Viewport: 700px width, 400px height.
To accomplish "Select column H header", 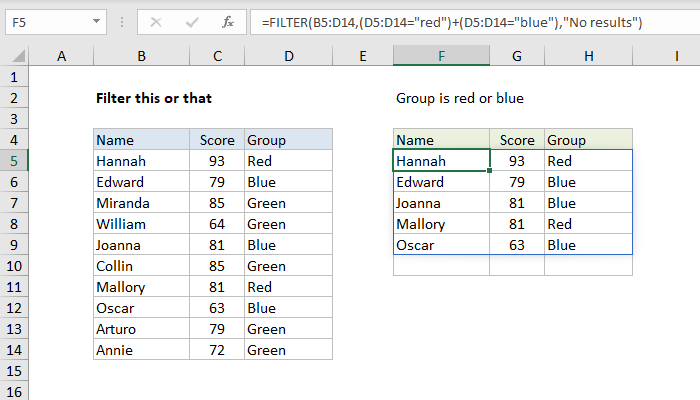I will click(x=588, y=56).
